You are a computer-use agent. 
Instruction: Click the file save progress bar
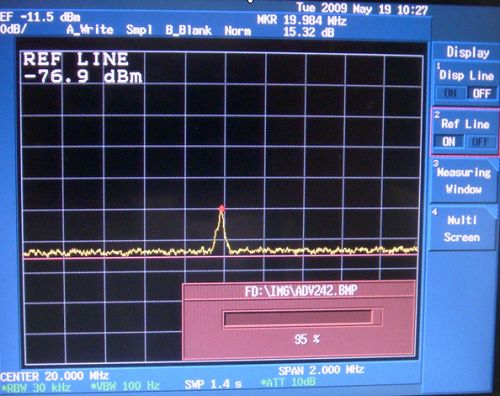303,317
